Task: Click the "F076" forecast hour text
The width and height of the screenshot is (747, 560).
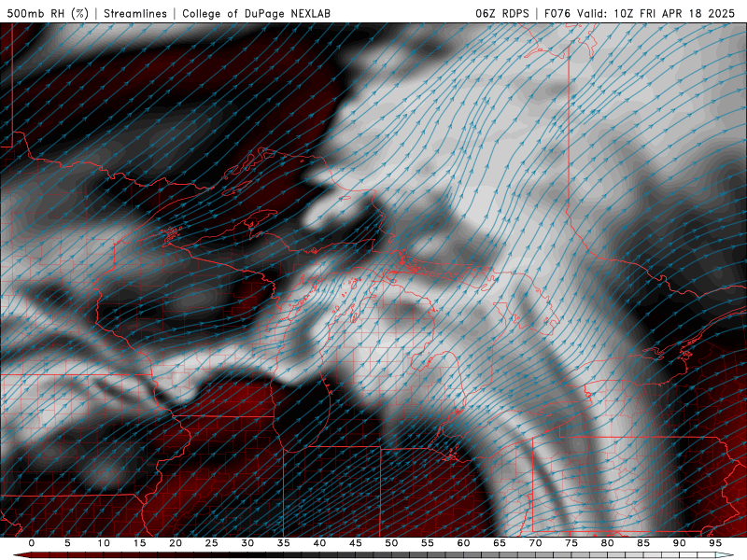Action: (x=557, y=13)
